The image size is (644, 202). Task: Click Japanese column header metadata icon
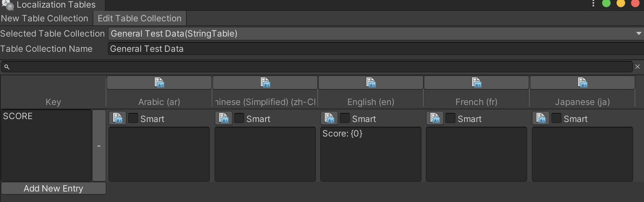(582, 83)
